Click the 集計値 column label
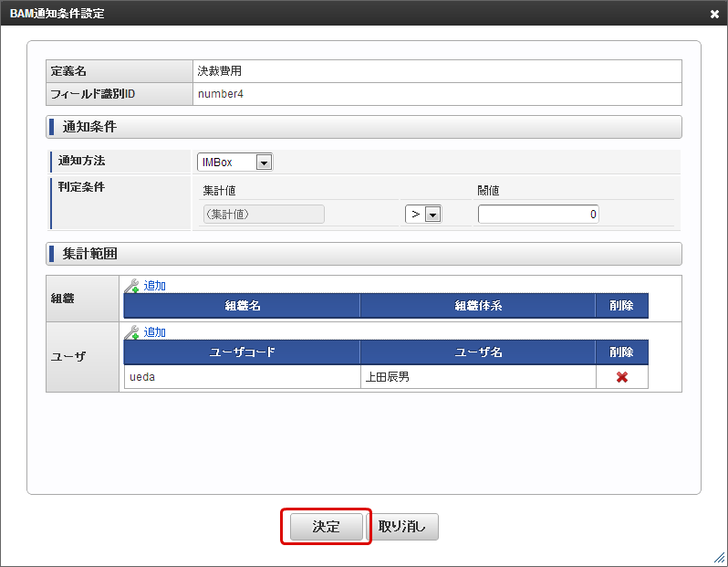Viewport: 728px width, 567px height. click(x=219, y=191)
